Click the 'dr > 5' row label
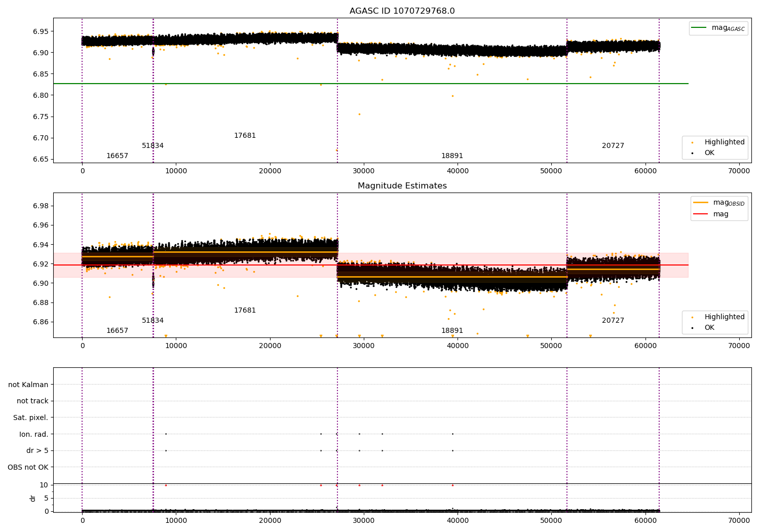Image resolution: width=760 pixels, height=532 pixels. 37,451
